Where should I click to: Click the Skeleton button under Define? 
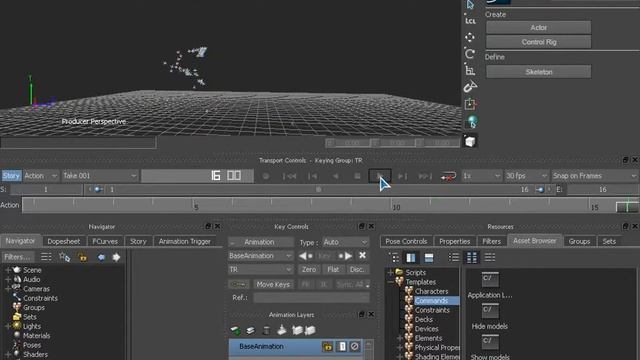click(538, 72)
